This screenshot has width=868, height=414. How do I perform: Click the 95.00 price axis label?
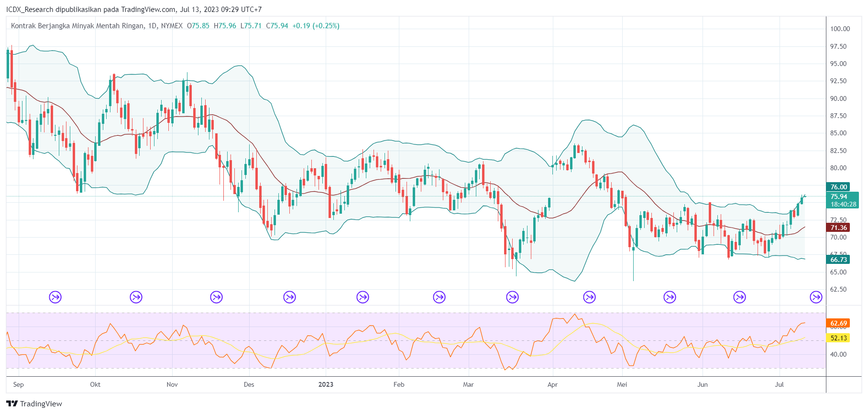coord(838,64)
